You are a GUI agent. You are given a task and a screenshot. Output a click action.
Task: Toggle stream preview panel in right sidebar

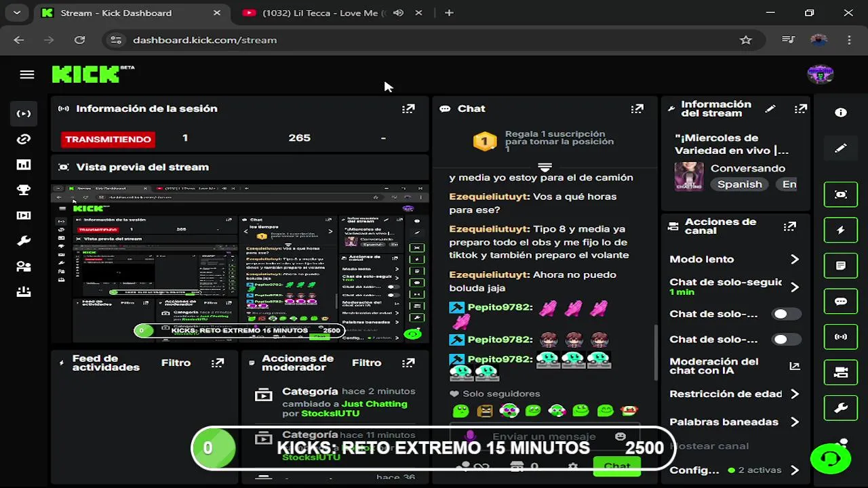click(841, 195)
